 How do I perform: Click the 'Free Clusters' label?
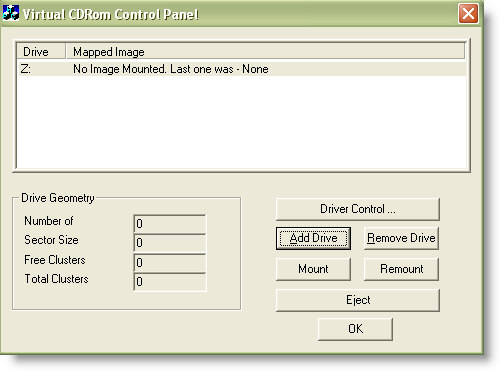(x=55, y=260)
